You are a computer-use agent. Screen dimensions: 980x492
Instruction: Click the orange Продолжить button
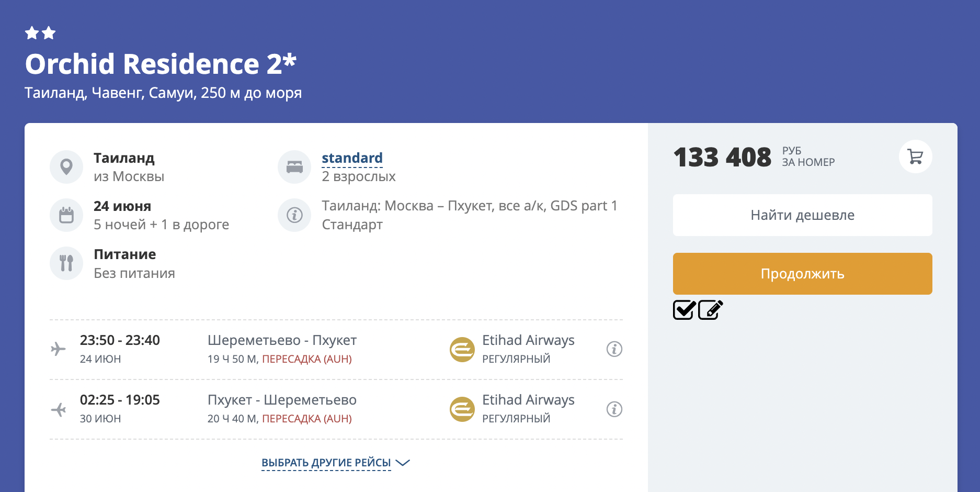[802, 274]
